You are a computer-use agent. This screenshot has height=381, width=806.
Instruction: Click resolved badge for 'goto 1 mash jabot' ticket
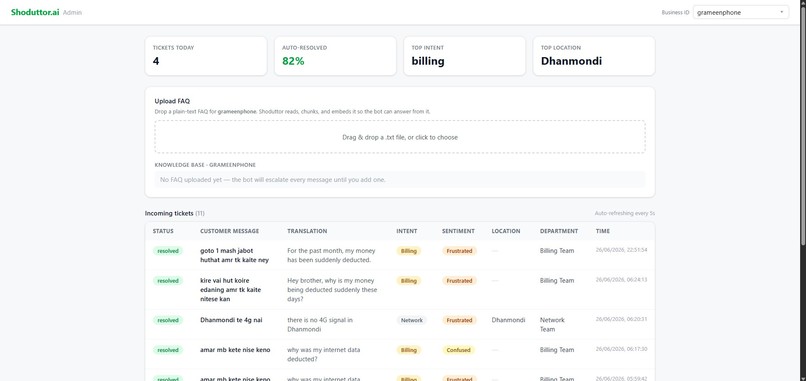168,251
